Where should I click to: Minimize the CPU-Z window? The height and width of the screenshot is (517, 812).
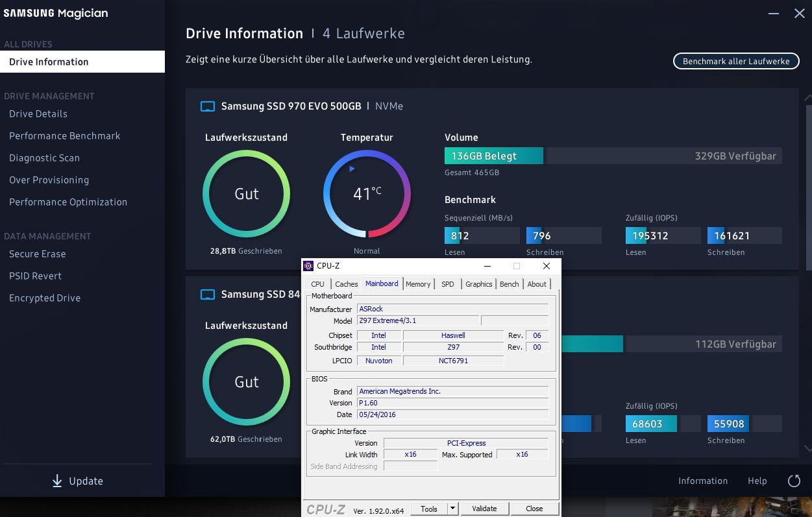(487, 266)
